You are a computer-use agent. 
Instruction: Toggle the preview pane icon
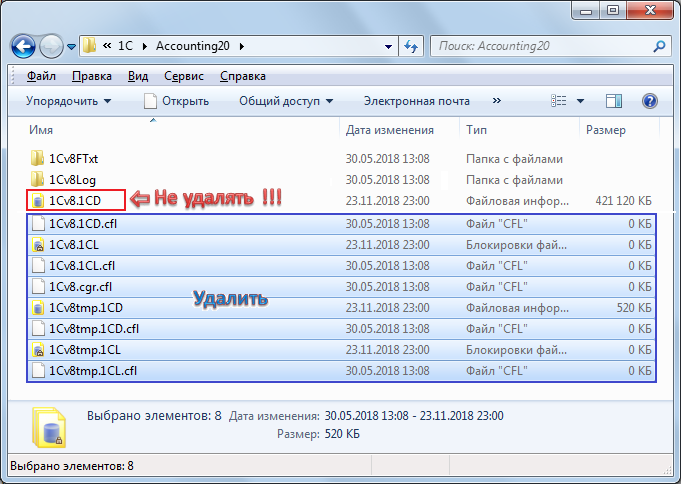[614, 101]
